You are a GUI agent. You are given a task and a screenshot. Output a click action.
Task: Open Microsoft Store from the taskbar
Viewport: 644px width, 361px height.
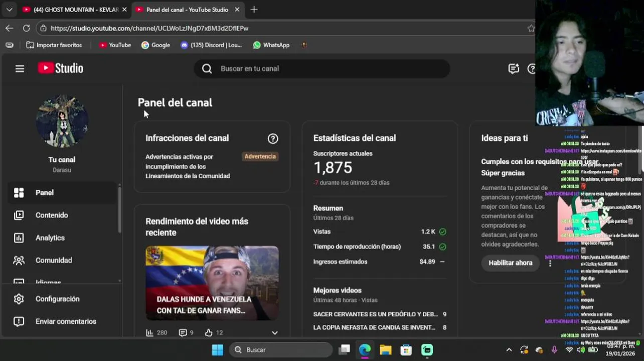coord(406,349)
